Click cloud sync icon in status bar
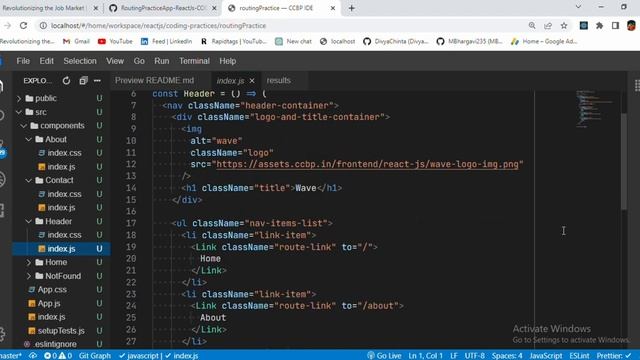Screen dimensions: 640x360 point(33,356)
